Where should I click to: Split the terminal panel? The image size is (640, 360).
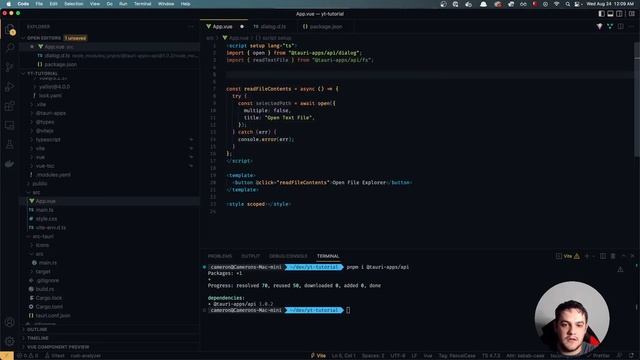tap(603, 256)
